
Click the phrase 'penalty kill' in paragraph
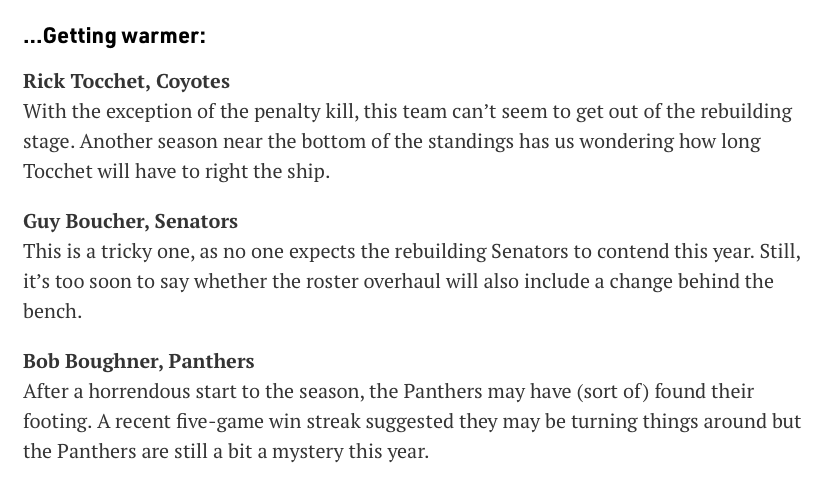(x=304, y=111)
